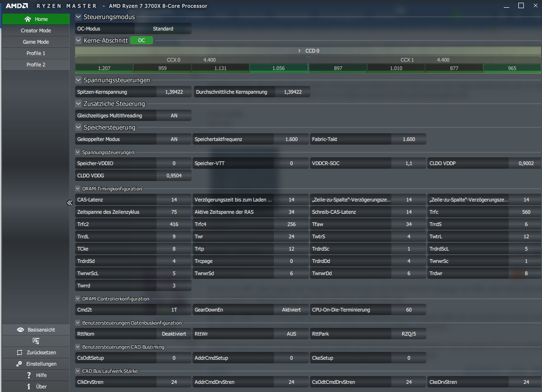Click CPU-On-Die-Terminierung value 60
This screenshot has width=542, height=392.
[409, 310]
